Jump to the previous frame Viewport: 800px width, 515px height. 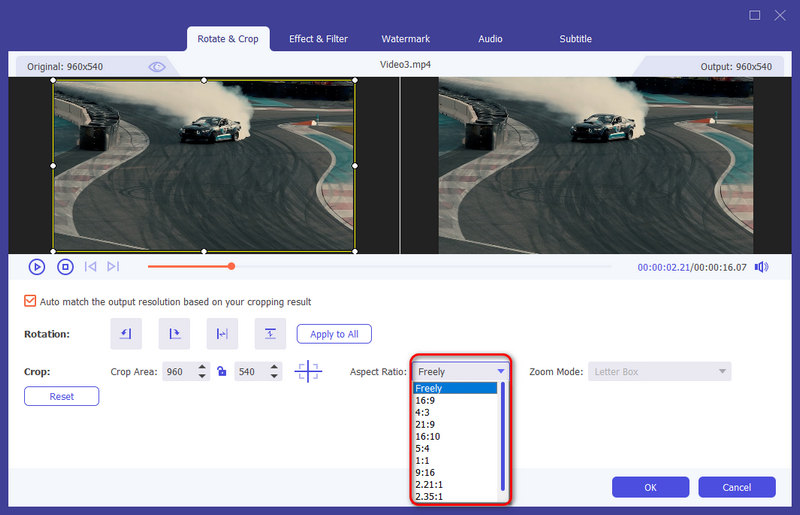tap(91, 267)
